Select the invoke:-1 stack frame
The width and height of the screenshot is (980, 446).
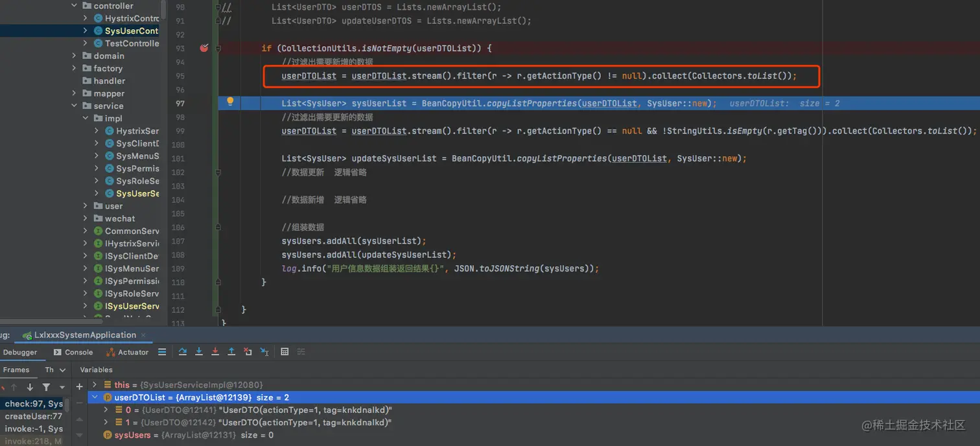32,428
